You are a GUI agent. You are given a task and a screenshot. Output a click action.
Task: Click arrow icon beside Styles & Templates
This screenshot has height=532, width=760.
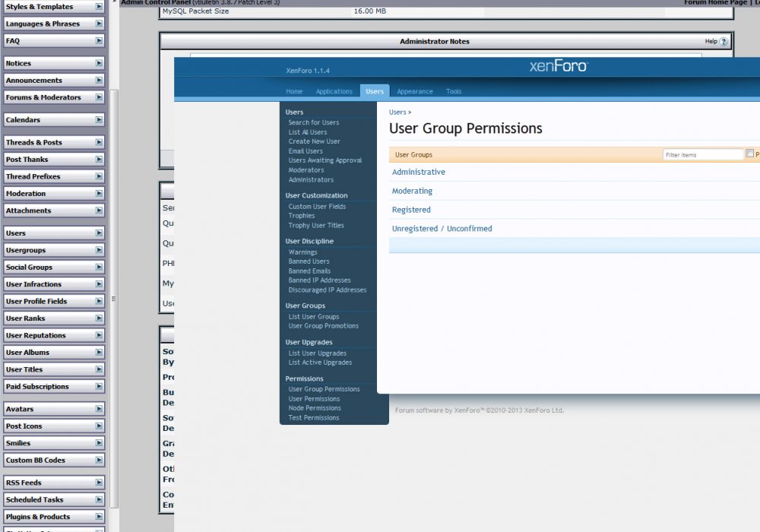coord(99,7)
